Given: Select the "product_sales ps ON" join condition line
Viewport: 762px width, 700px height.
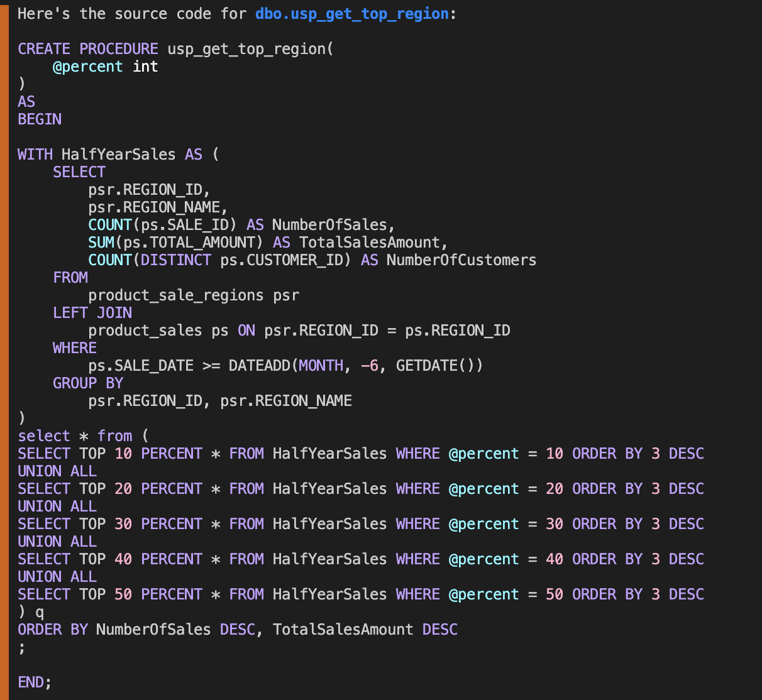Looking at the screenshot, I should pyautogui.click(x=299, y=331).
